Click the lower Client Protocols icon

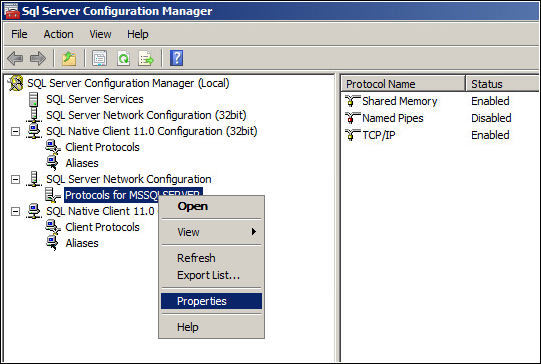click(x=53, y=227)
